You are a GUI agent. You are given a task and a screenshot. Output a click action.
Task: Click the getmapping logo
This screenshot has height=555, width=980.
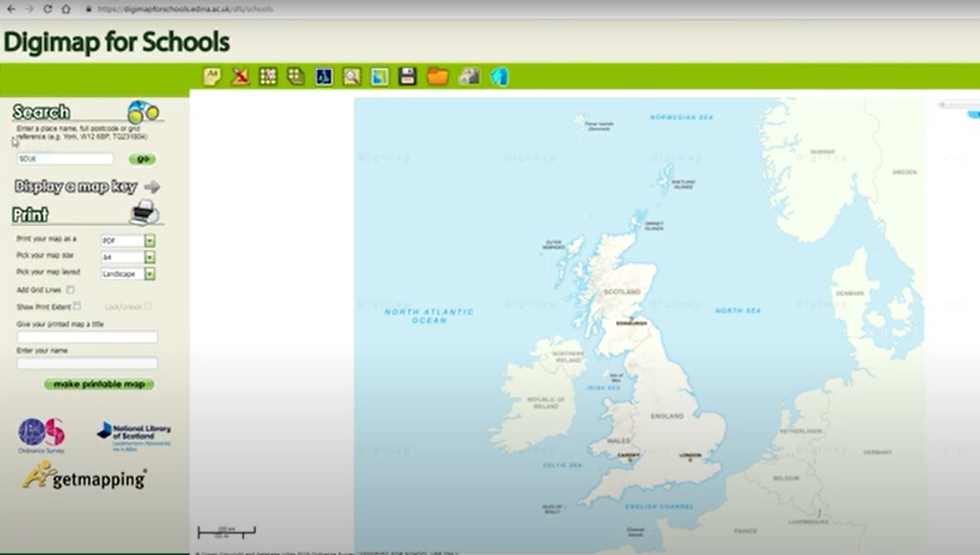point(85,475)
